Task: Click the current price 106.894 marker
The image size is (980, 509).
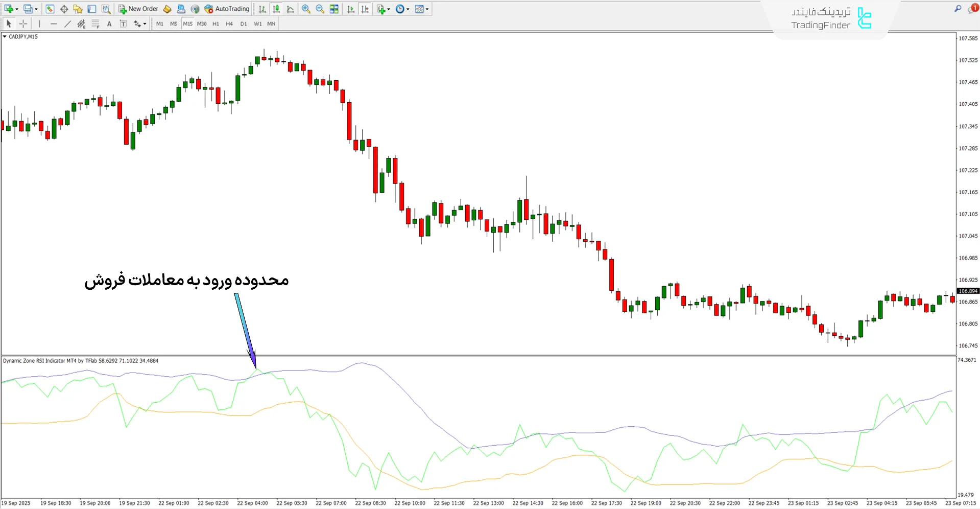Action: click(x=968, y=291)
